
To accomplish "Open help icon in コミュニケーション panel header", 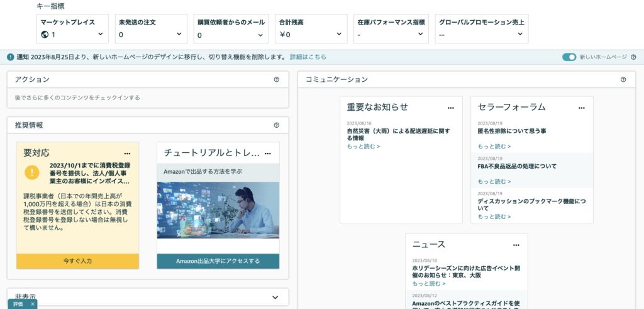I will point(623,80).
